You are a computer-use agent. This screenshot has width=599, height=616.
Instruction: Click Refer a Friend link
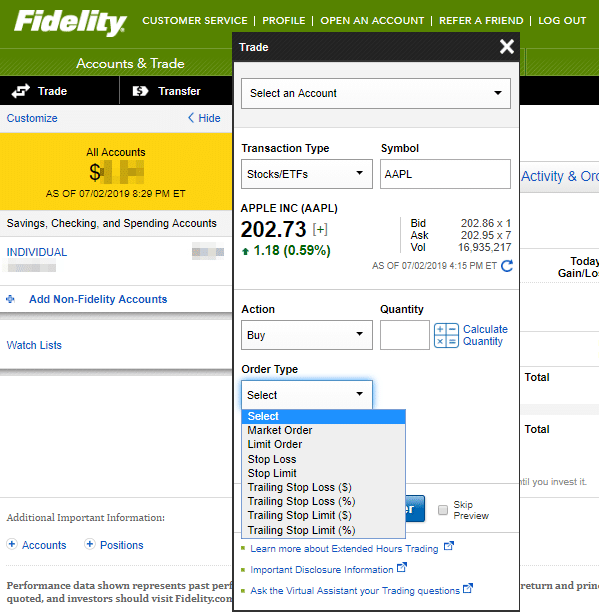[x=481, y=20]
